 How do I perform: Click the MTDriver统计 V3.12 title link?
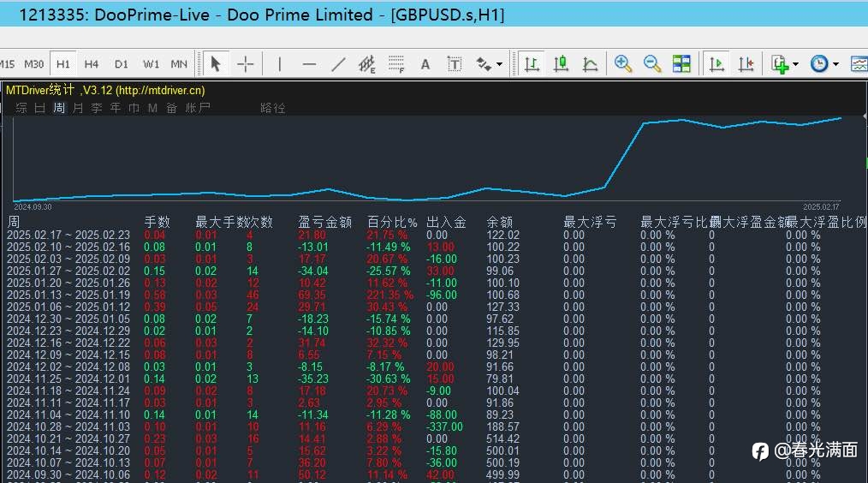[105, 90]
